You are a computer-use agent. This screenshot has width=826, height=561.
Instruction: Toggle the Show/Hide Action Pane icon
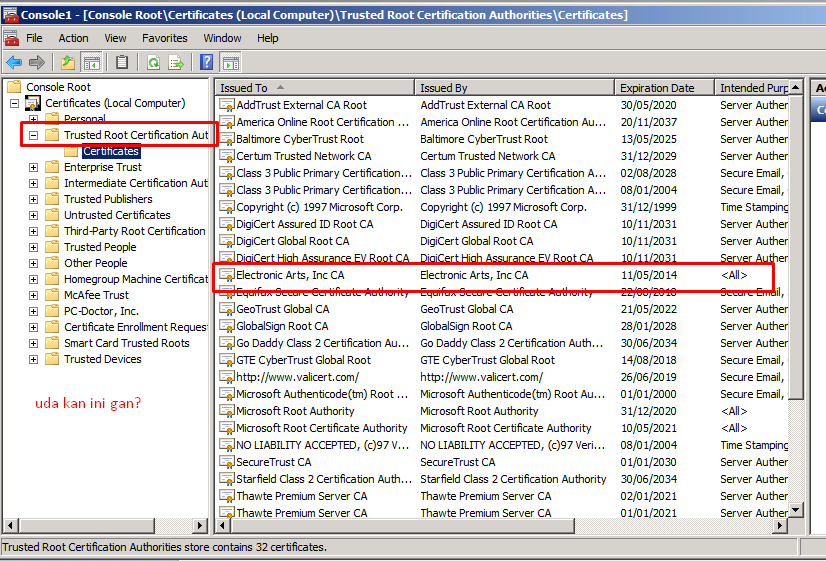click(231, 63)
